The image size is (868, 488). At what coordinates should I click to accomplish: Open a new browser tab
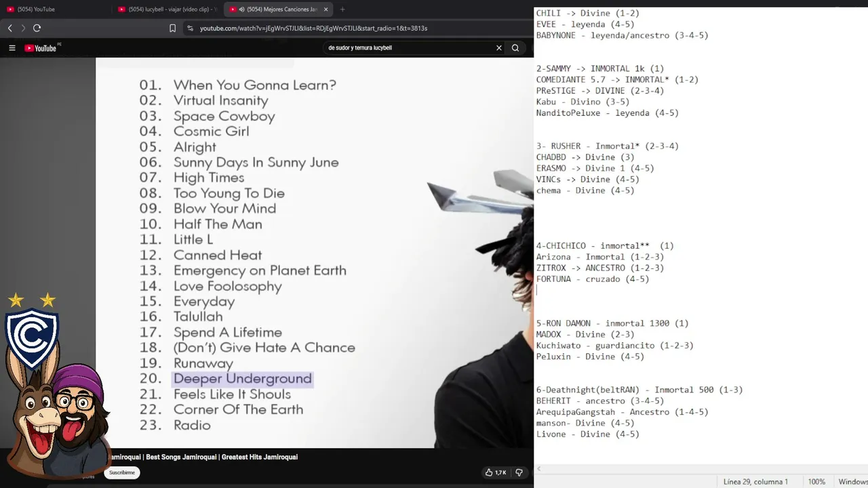[x=342, y=9]
